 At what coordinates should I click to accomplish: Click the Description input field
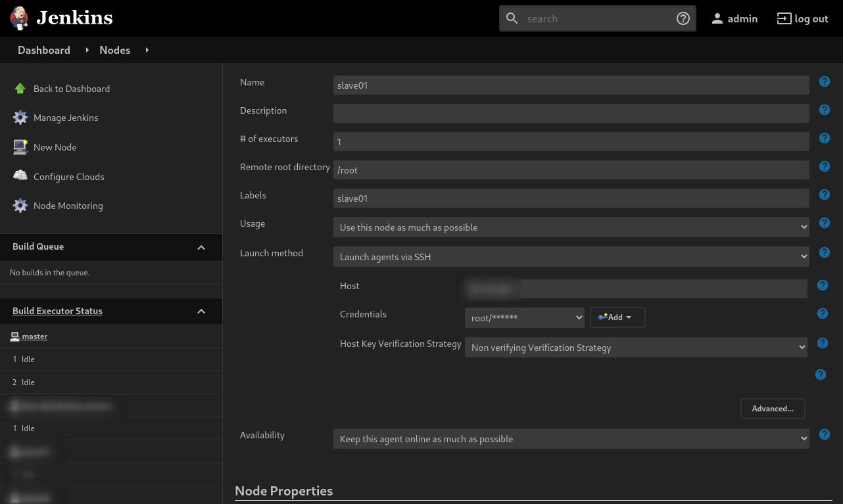571,114
